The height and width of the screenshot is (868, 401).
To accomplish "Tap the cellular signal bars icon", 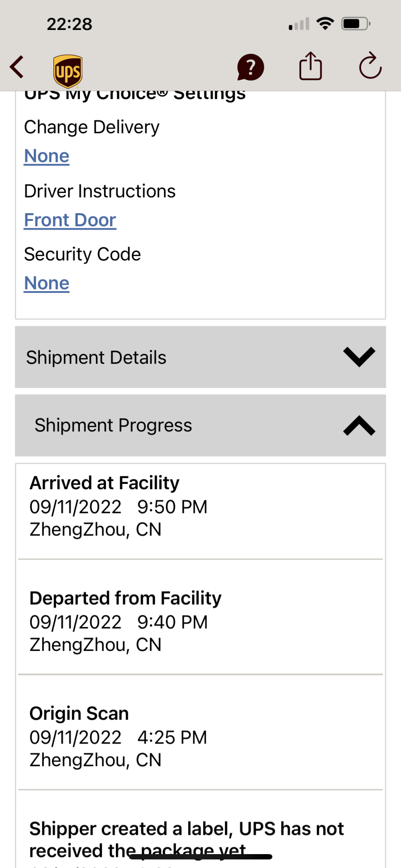I will point(299,24).
